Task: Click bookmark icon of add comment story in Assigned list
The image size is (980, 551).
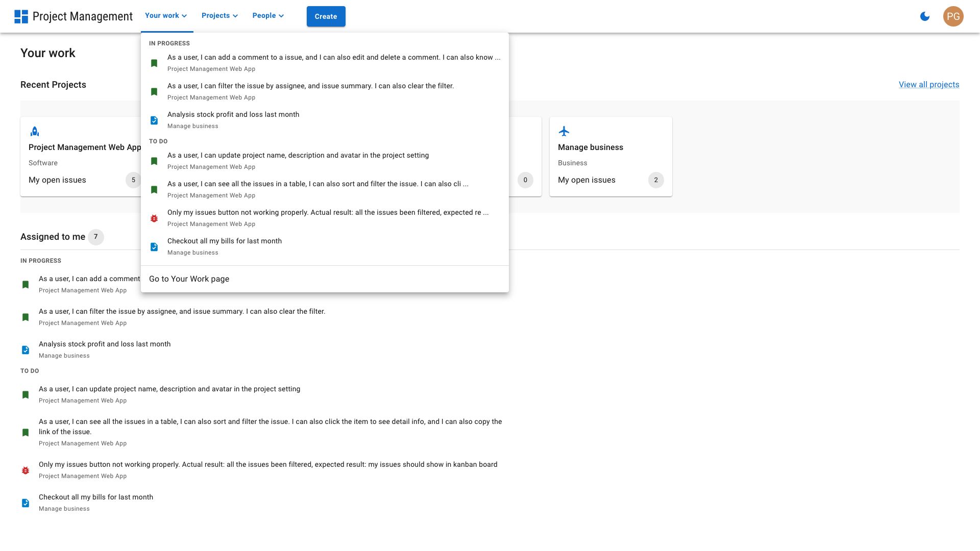Action: click(26, 285)
